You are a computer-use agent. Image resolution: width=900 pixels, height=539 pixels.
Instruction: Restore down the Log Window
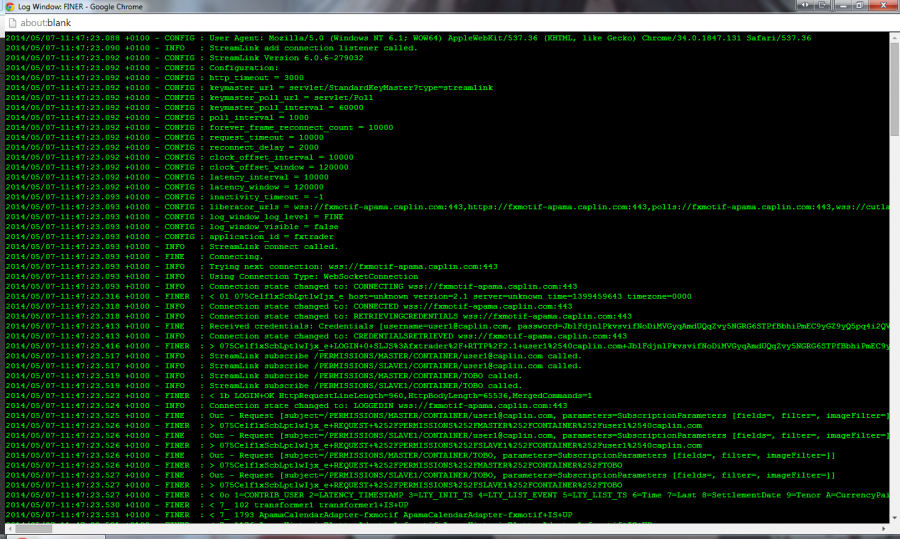(859, 5)
